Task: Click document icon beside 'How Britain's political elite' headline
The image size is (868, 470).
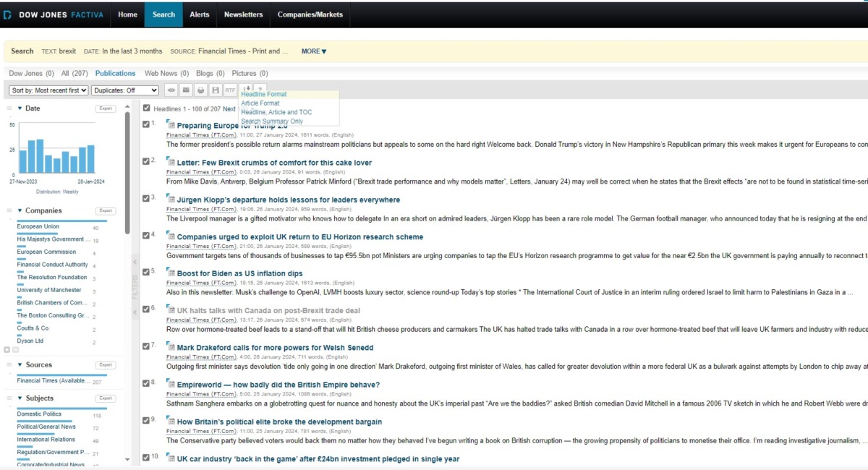Action: (171, 421)
